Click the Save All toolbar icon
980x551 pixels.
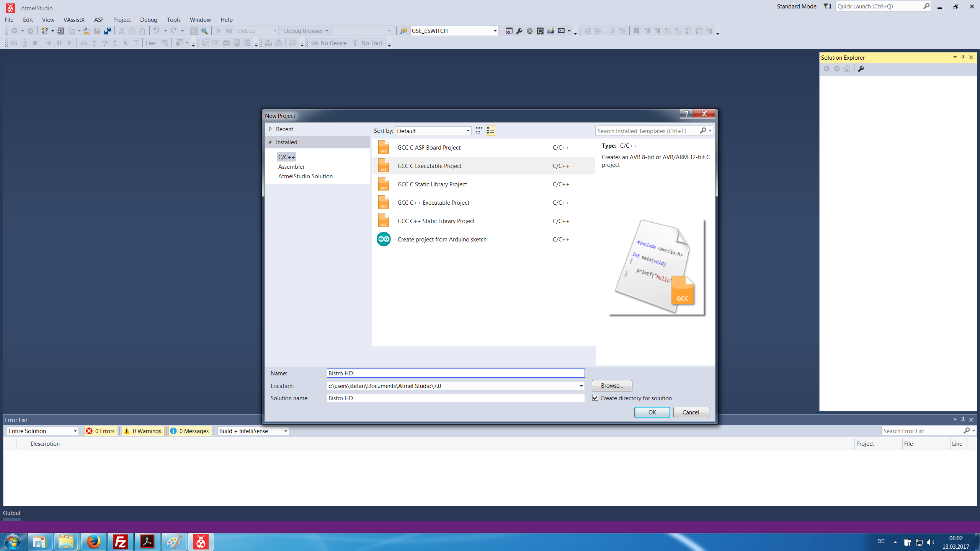click(108, 31)
